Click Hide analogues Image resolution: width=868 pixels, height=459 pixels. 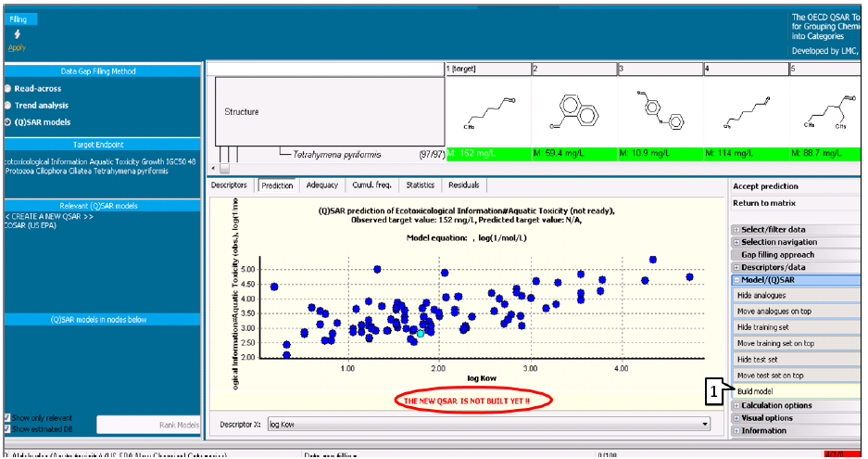[x=796, y=296]
